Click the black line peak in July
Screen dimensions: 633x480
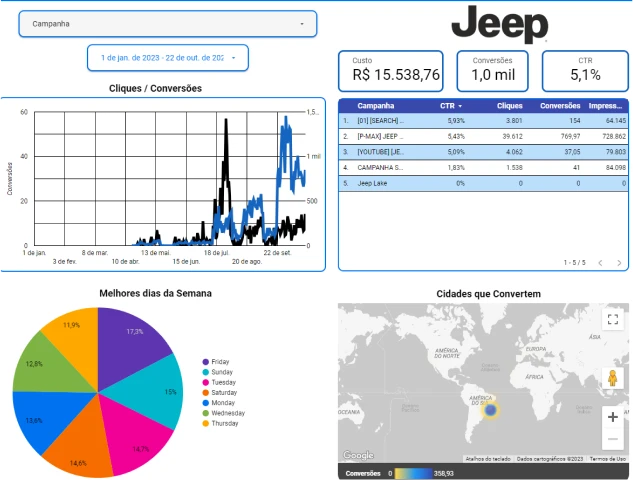(226, 120)
